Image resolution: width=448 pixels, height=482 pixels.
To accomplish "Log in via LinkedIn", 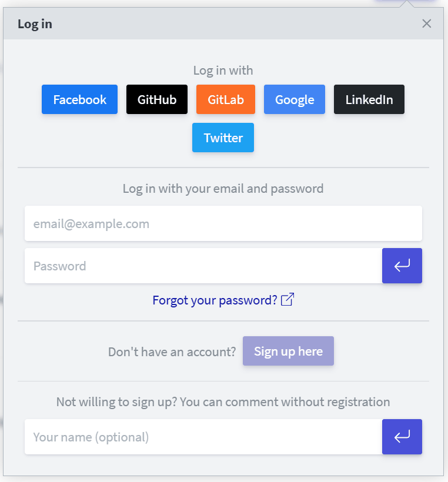I will [369, 99].
